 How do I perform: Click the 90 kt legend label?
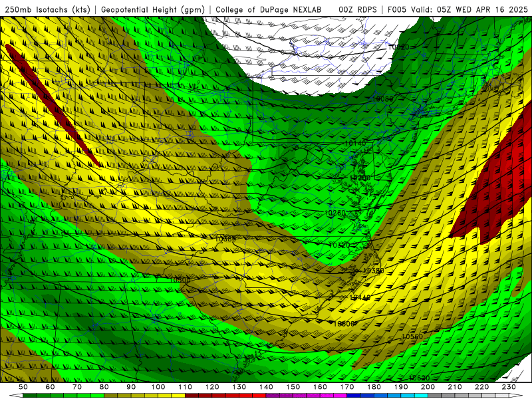coord(131,387)
